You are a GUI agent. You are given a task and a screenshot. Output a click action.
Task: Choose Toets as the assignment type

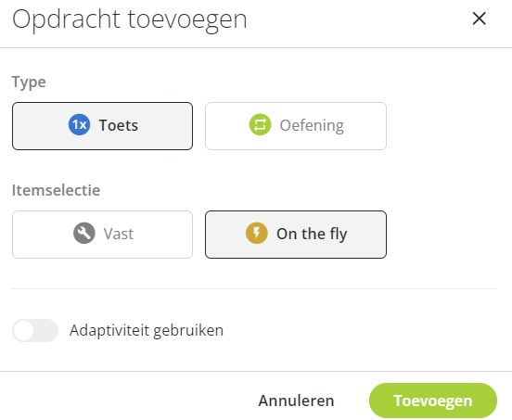pos(103,126)
